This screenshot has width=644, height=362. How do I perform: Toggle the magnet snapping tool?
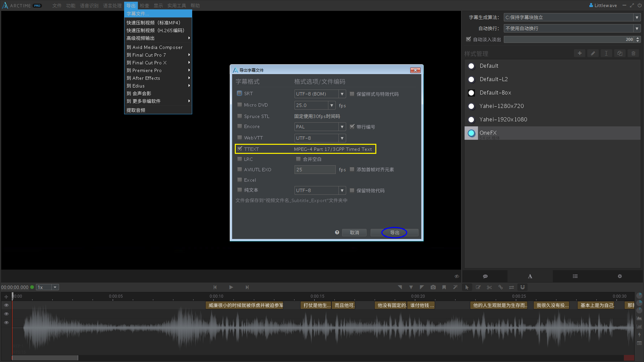[523, 287]
